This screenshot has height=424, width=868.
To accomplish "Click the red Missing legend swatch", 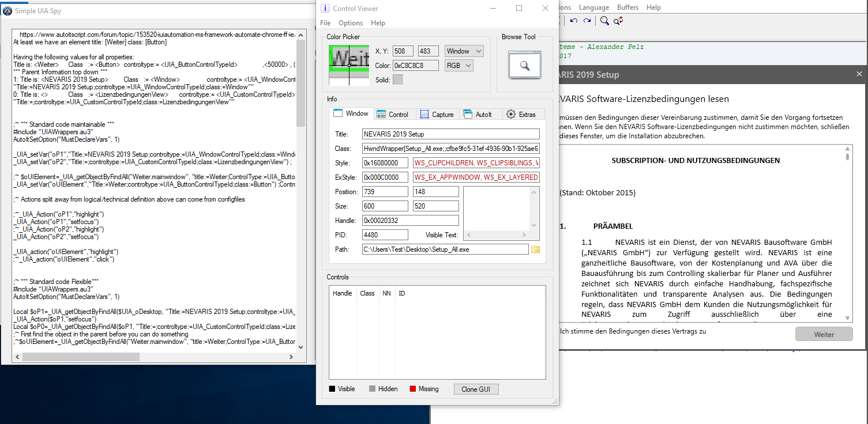I will tap(412, 389).
